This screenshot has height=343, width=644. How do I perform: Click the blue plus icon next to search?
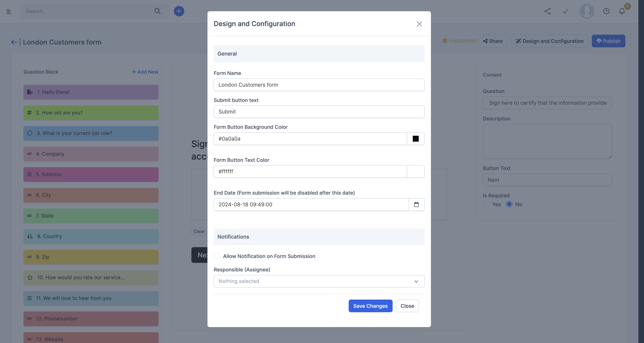point(179,11)
